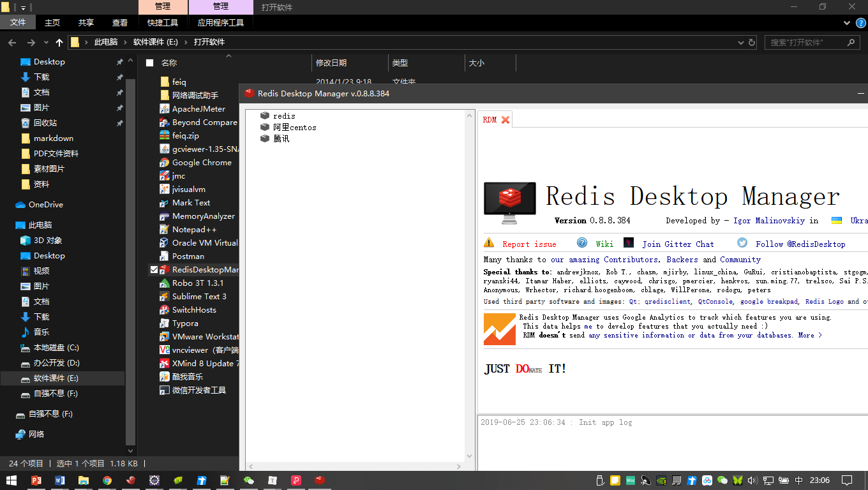Open the Wiki link
The height and width of the screenshot is (490, 868).
604,244
